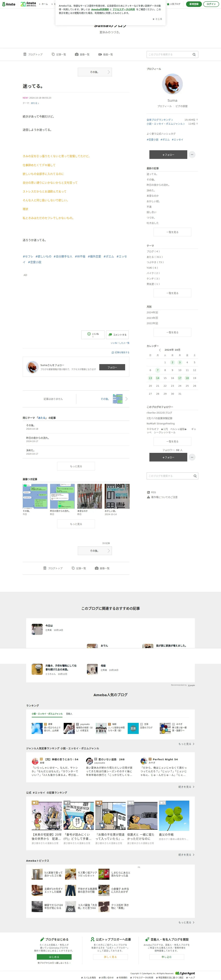
Task: Open the ブログトップ tab in top navigation
Action: point(33,54)
